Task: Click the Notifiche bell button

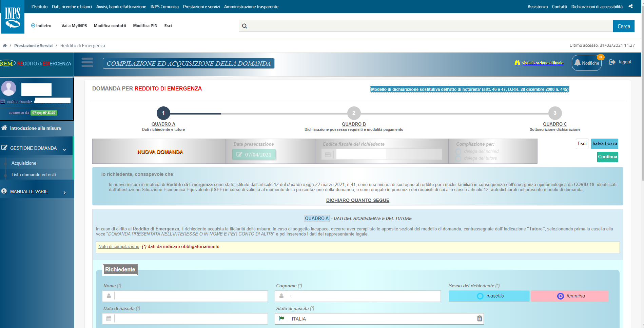Action: point(587,63)
